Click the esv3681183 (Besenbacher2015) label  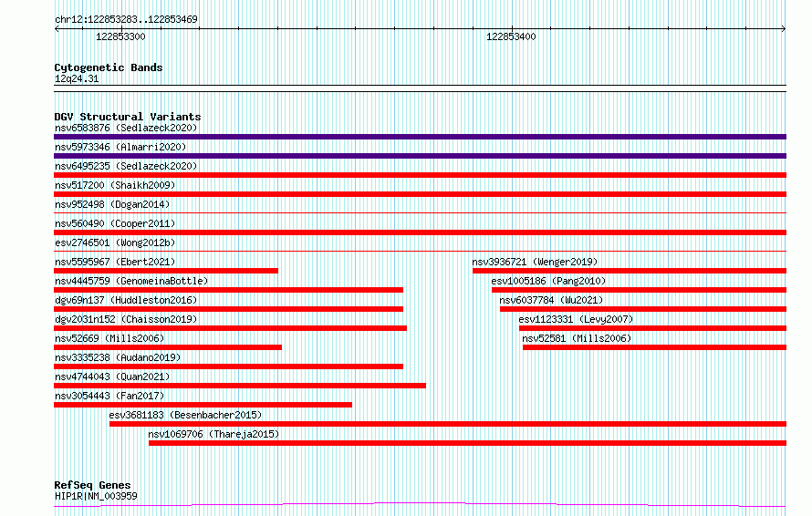185,415
